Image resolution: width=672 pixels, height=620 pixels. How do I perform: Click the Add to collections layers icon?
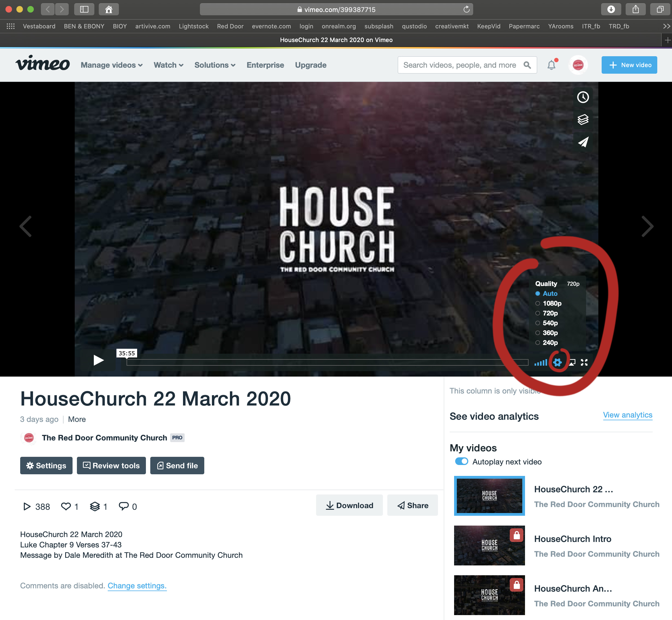pos(583,120)
